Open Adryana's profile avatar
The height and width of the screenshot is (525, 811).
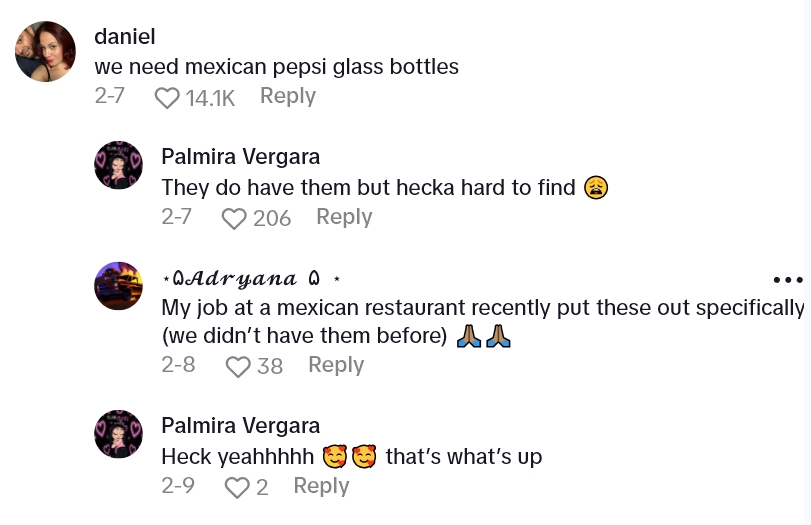pyautogui.click(x=118, y=286)
